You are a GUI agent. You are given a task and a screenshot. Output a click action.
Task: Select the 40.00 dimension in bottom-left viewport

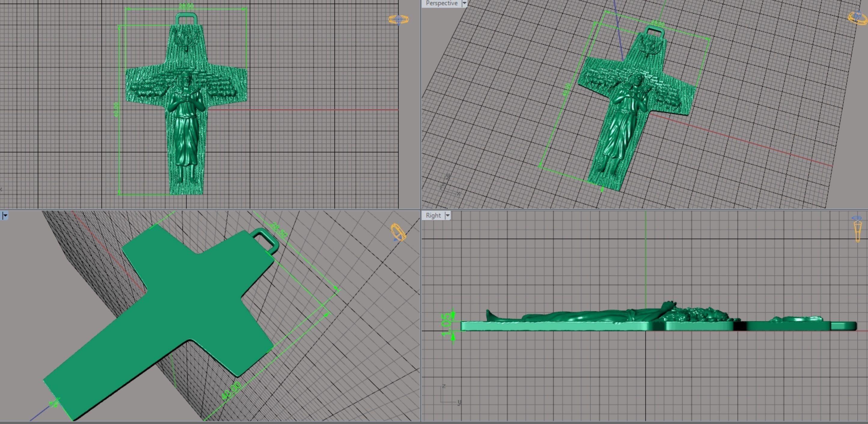click(231, 391)
